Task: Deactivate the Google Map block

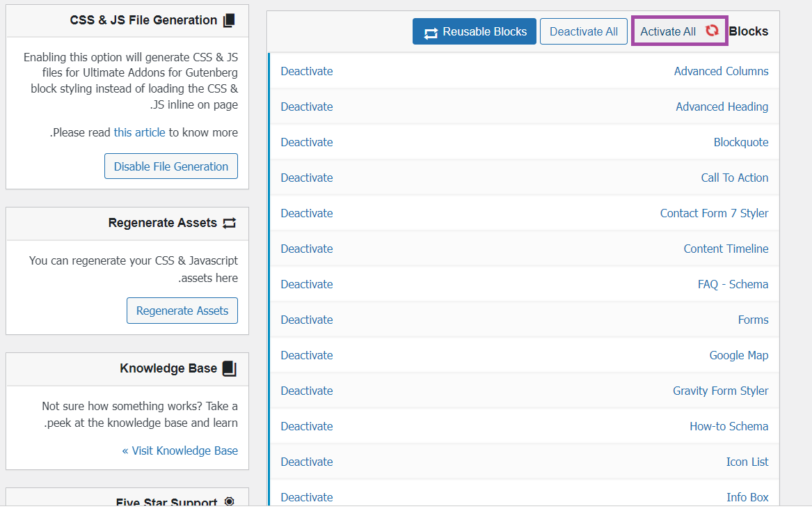Action: [307, 355]
